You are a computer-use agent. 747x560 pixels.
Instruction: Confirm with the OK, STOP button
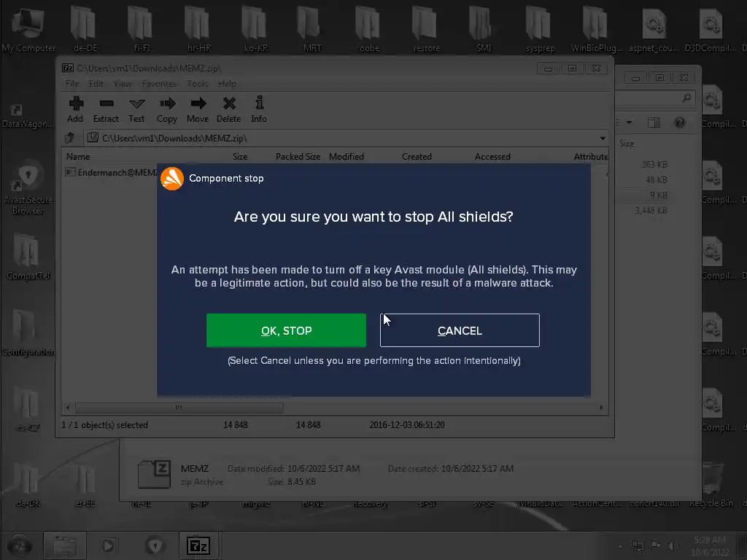(x=286, y=330)
